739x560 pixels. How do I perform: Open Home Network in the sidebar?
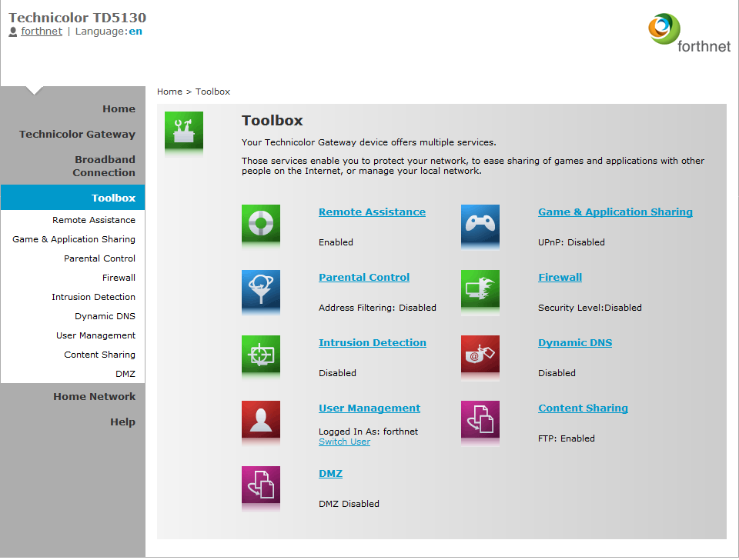click(x=94, y=397)
